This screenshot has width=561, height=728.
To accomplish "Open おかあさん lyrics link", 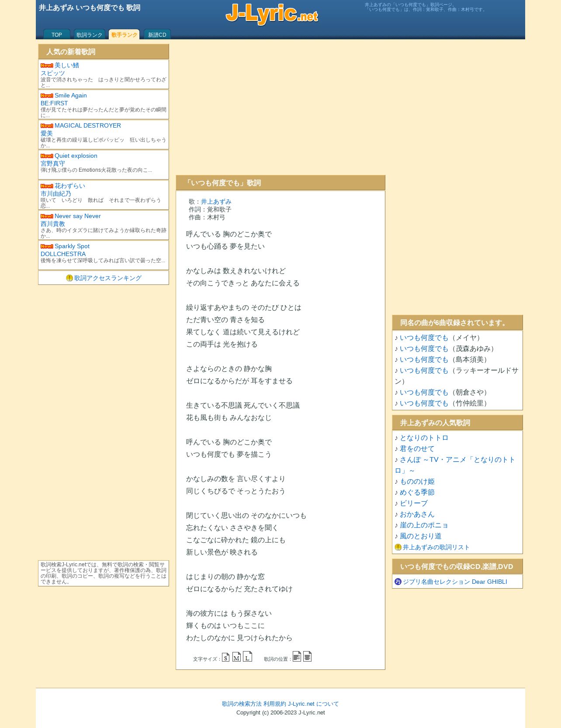I will pyautogui.click(x=417, y=514).
